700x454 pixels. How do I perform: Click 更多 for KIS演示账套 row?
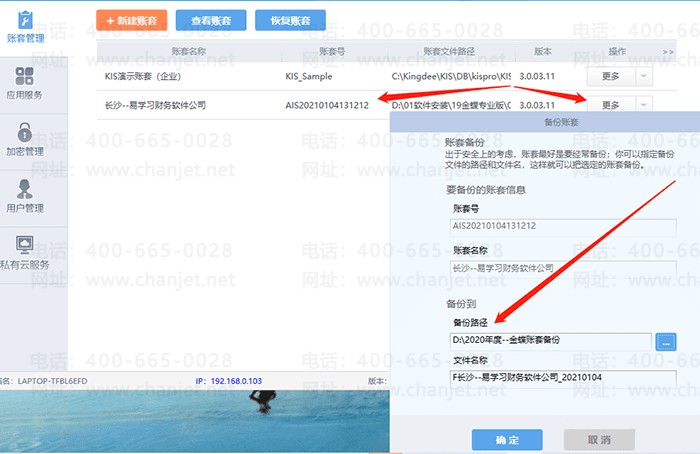coord(610,76)
